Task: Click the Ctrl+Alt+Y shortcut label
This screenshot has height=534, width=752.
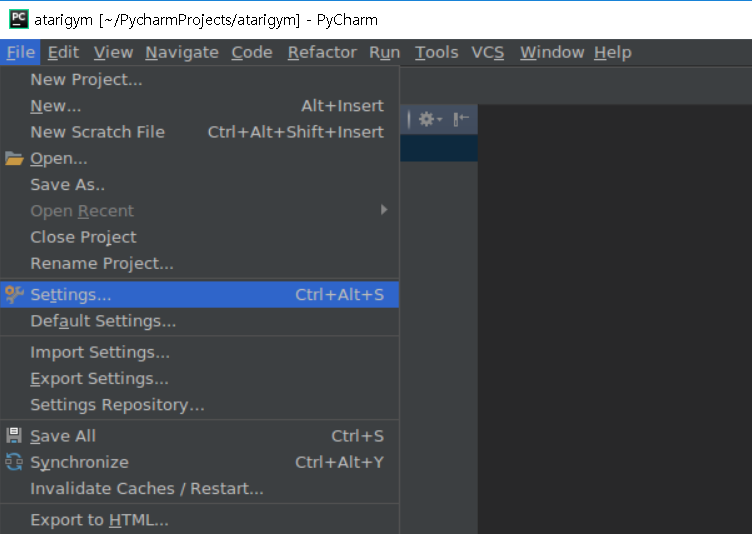Action: pyautogui.click(x=340, y=462)
